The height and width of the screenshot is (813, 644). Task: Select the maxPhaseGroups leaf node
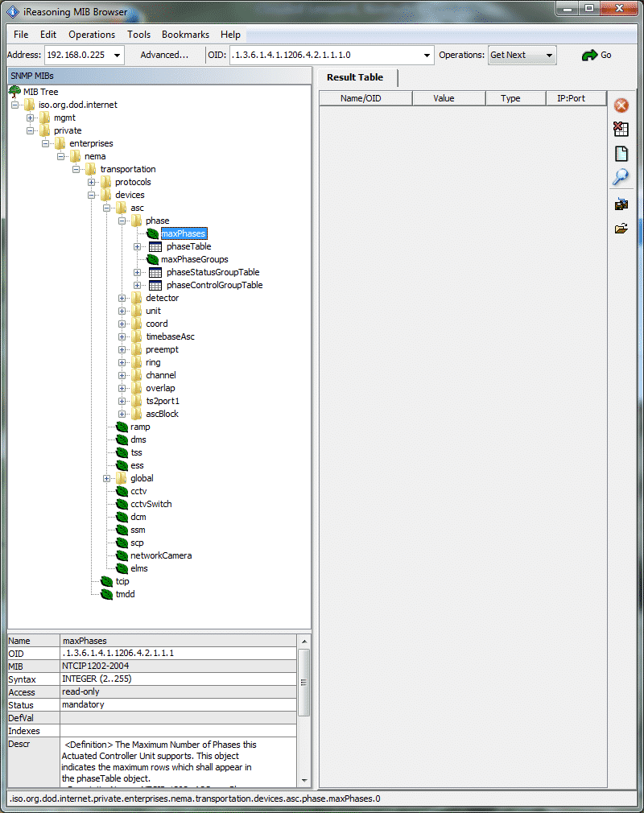(194, 259)
